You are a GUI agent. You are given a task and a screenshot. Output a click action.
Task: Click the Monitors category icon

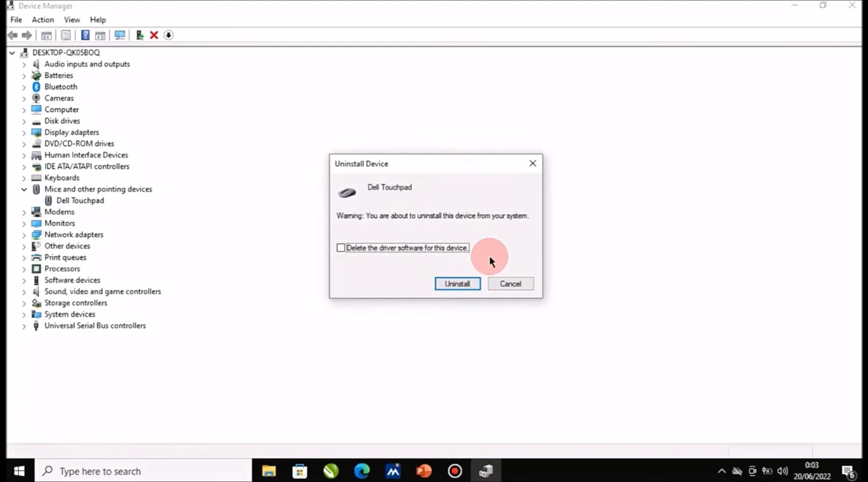point(36,223)
